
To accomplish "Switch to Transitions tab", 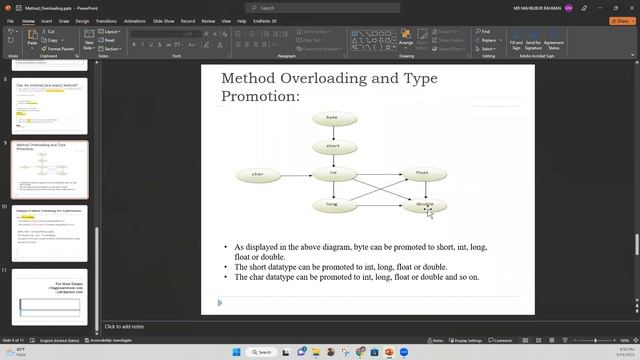I will [x=106, y=21].
